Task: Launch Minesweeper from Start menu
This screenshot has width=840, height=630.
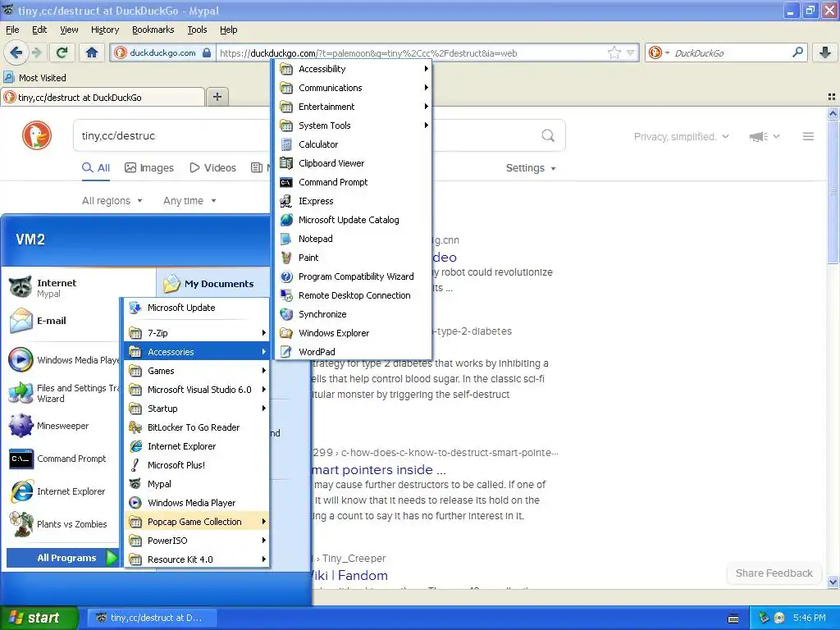Action: click(x=62, y=426)
